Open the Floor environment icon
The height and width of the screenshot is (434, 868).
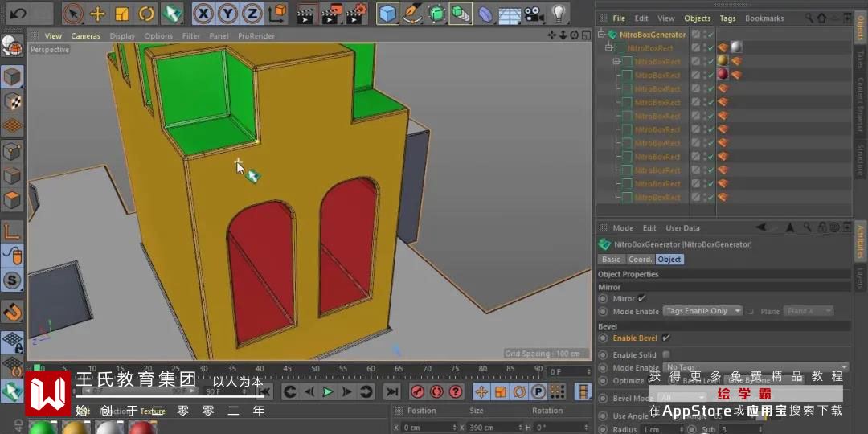point(510,14)
